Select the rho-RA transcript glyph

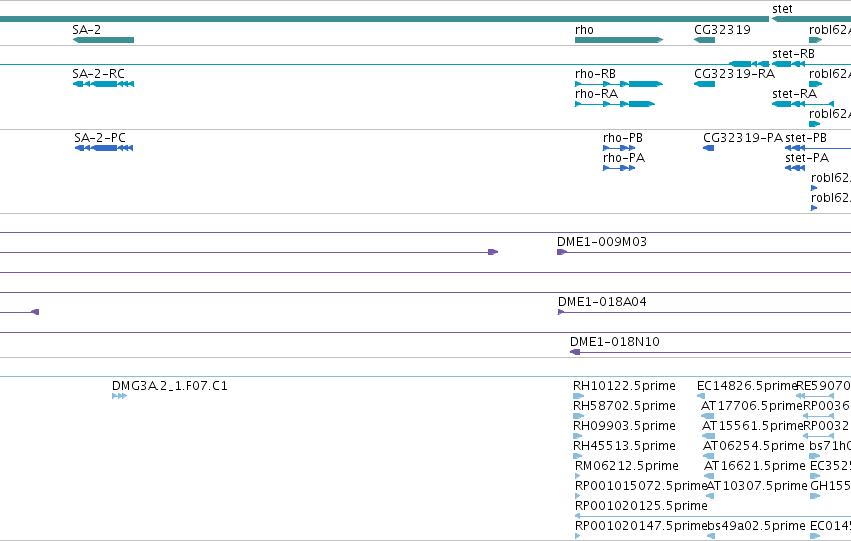[615, 104]
